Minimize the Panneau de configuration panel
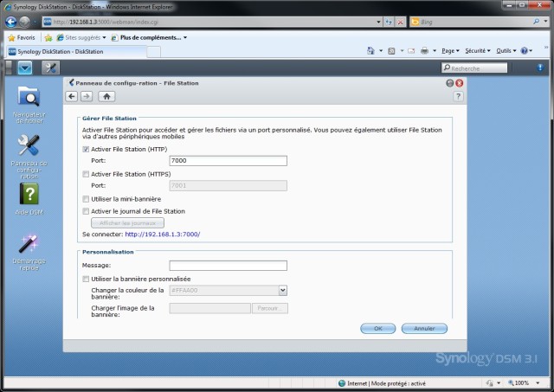554x392 pixels. (449, 83)
